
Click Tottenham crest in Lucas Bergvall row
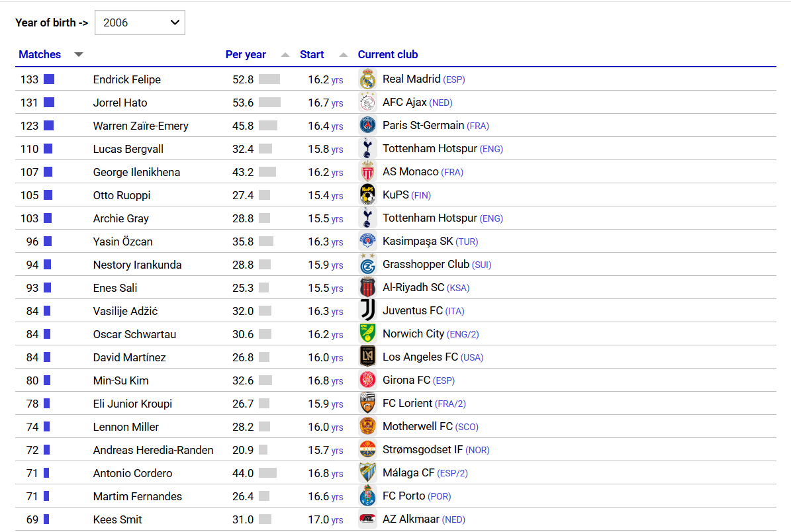click(368, 149)
